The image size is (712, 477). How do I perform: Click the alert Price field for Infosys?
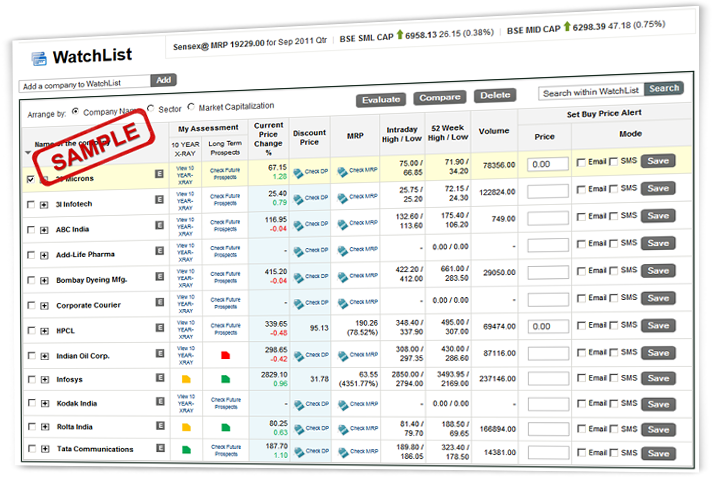tap(548, 378)
